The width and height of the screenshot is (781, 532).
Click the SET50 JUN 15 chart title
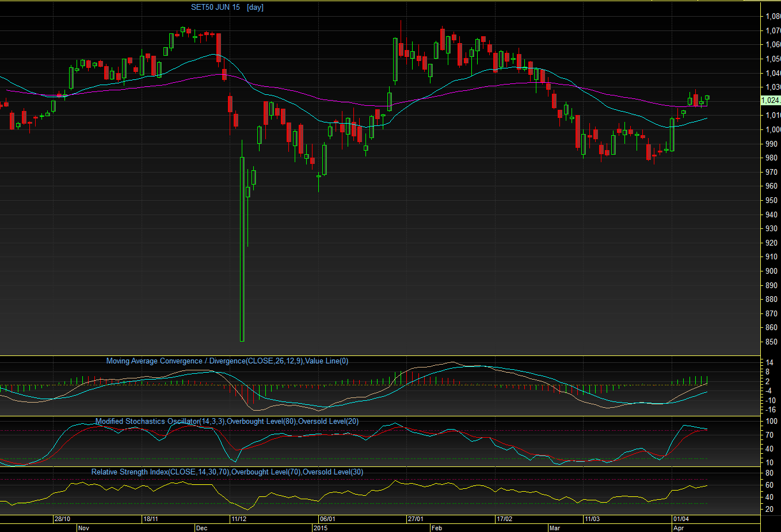click(215, 7)
